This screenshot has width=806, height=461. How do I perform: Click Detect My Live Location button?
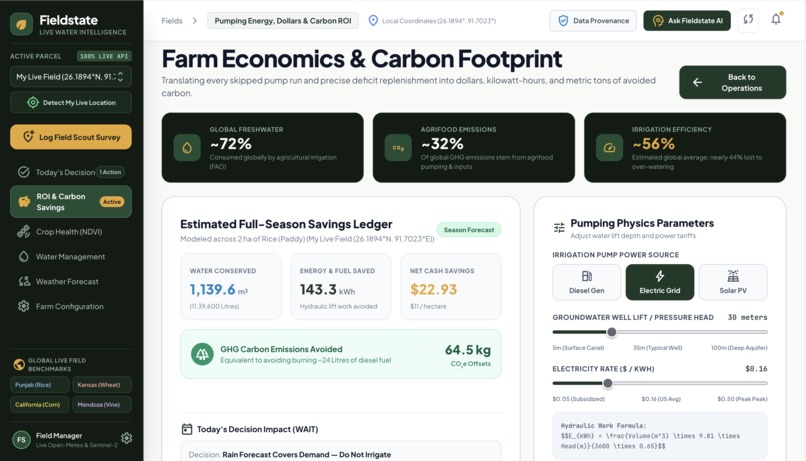(71, 102)
